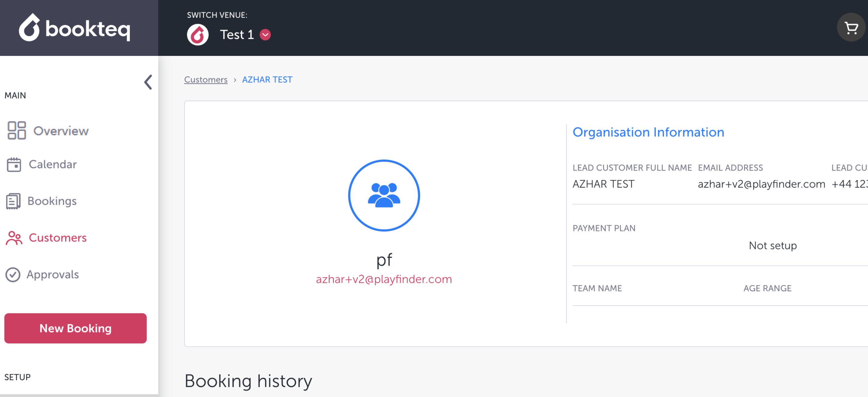Click the bookteq logo
Image resolution: width=868 pixels, height=397 pixels.
click(74, 28)
